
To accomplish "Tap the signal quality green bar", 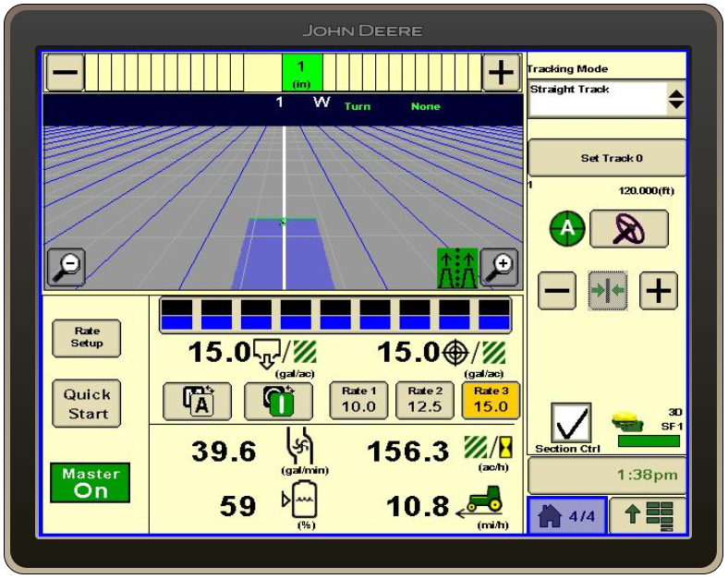I will point(649,440).
